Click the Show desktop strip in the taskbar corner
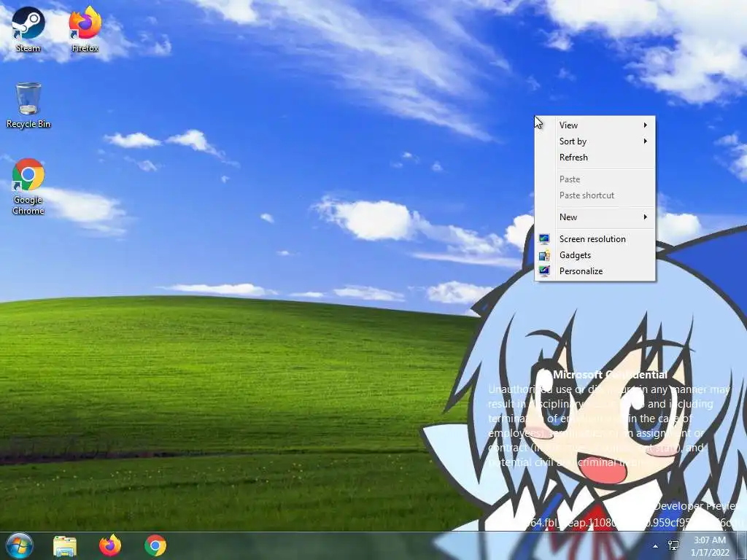Screen dimensions: 747x560 pyautogui.click(x=743, y=546)
